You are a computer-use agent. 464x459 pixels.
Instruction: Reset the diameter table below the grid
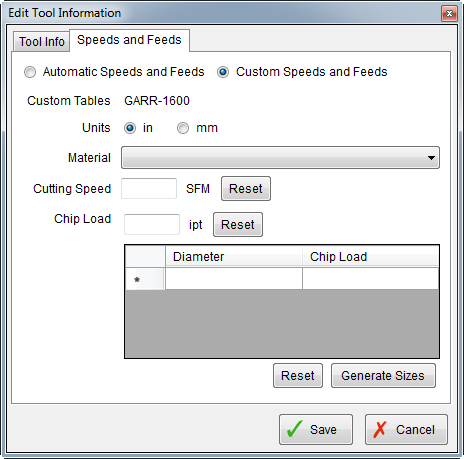pos(298,376)
